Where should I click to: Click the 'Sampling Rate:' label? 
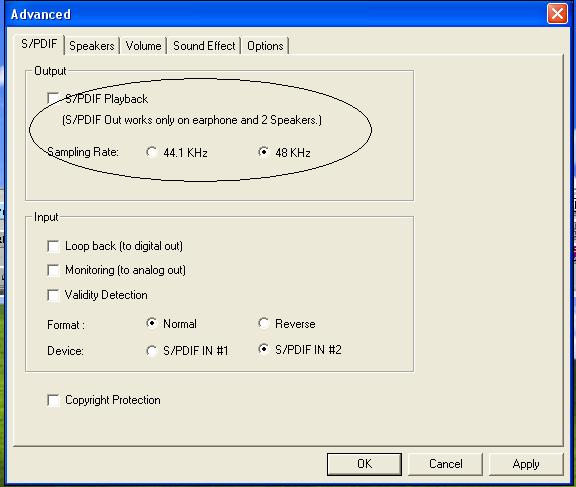click(83, 152)
